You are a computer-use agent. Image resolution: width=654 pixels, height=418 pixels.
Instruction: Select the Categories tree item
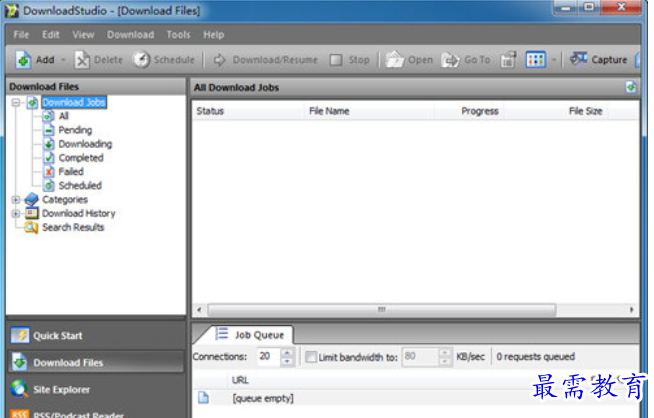point(65,199)
